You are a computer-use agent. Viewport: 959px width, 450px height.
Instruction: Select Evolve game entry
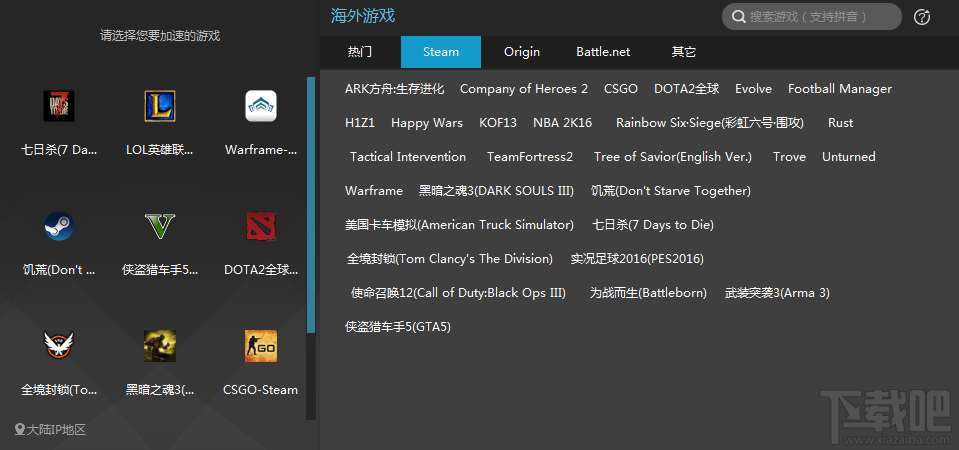(754, 89)
